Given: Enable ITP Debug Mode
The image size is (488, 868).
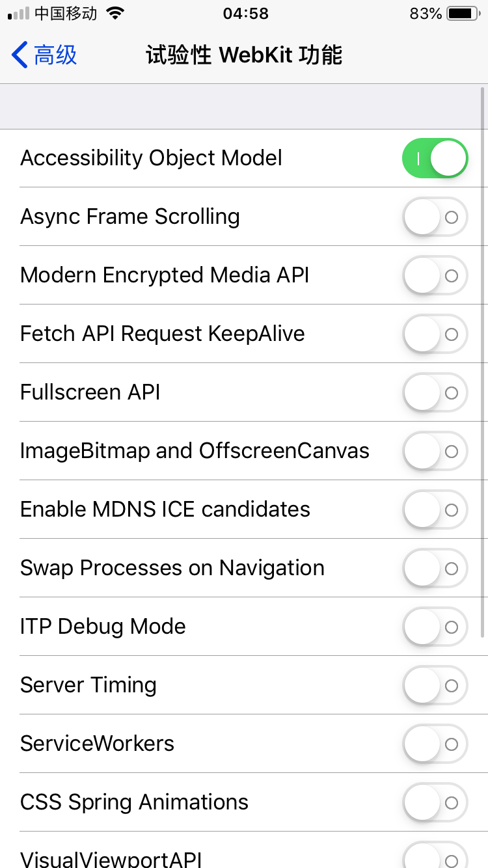Looking at the screenshot, I should click(435, 627).
